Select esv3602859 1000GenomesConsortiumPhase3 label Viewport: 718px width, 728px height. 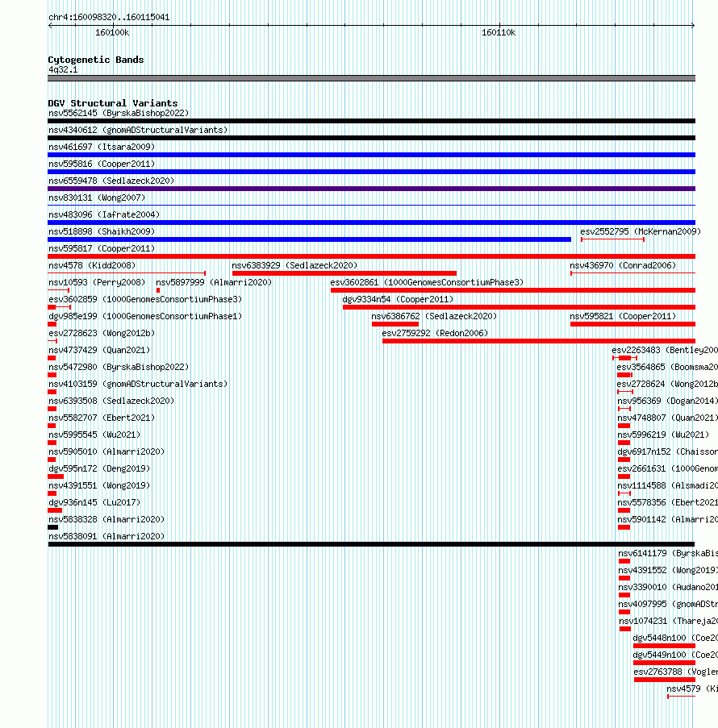pos(145,299)
